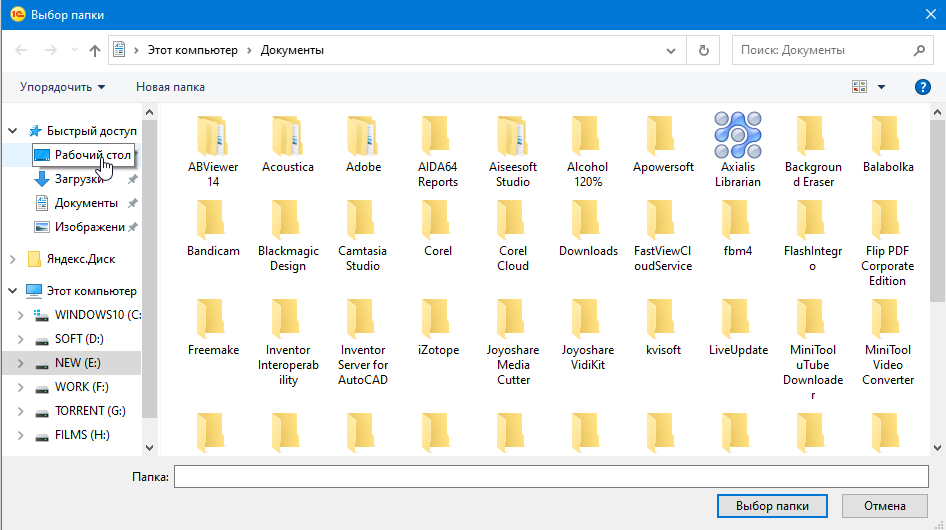Open the Blackmagic Design folder
946x530 pixels.
pyautogui.click(x=288, y=237)
